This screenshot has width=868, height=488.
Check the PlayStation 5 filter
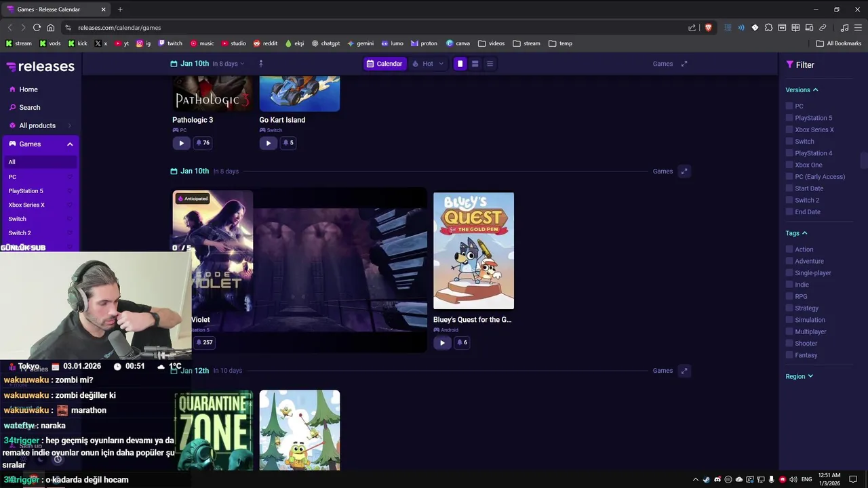pyautogui.click(x=789, y=118)
